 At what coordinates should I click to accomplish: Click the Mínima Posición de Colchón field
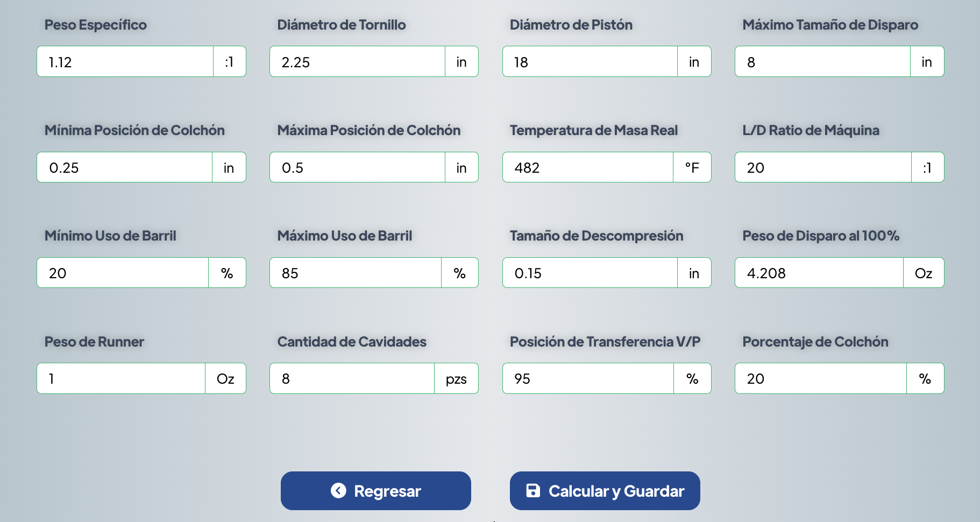124,167
